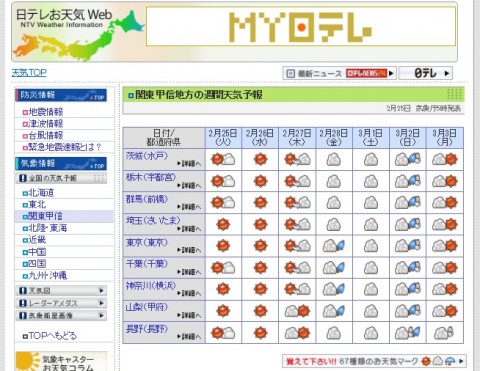Click 詳細へ arrow for 長野 row

click(x=189, y=337)
